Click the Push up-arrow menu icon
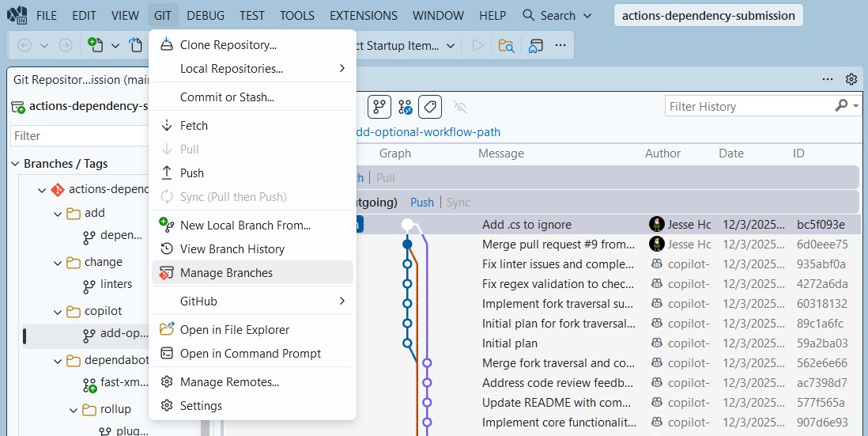This screenshot has width=868, height=436. 167,173
